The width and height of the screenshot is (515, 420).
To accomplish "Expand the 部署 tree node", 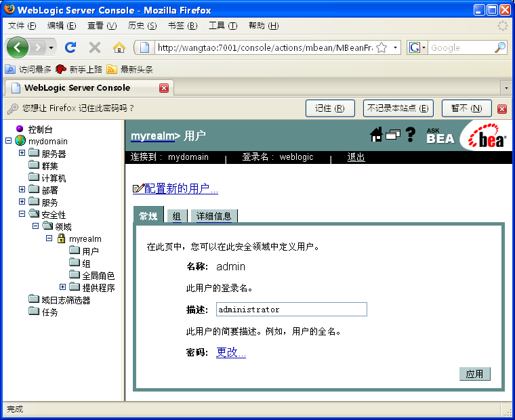I will pyautogui.click(x=22, y=189).
